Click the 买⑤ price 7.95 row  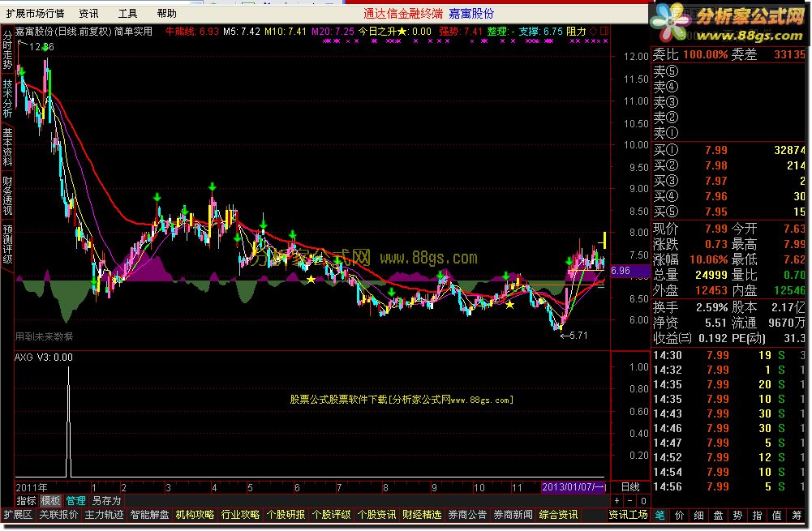pos(729,212)
